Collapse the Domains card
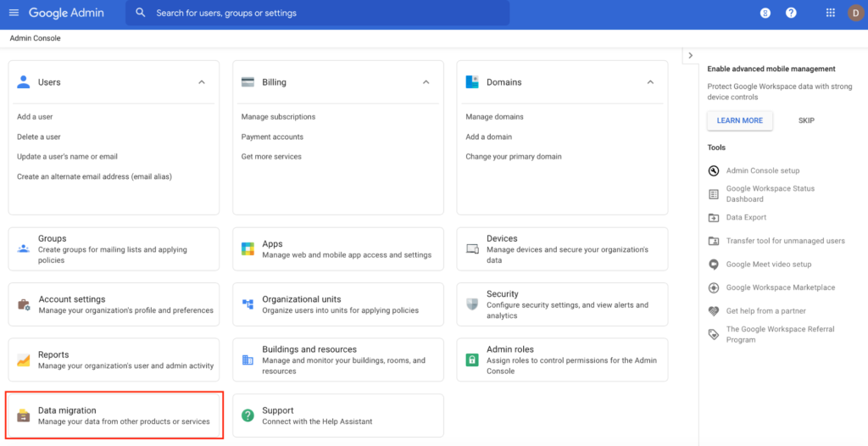Image resolution: width=868 pixels, height=446 pixels. (650, 82)
